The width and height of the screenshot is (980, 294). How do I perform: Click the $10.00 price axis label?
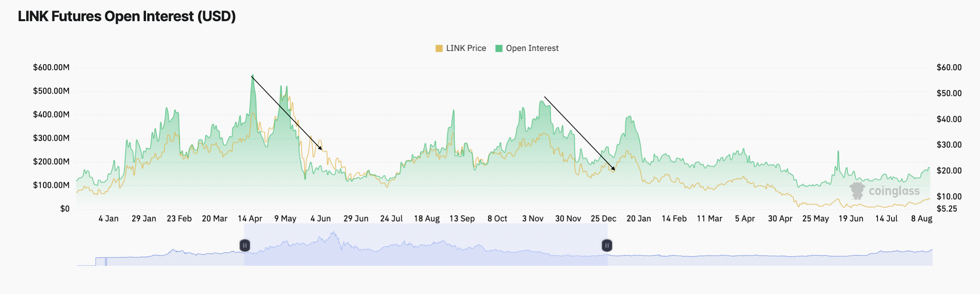tap(949, 196)
